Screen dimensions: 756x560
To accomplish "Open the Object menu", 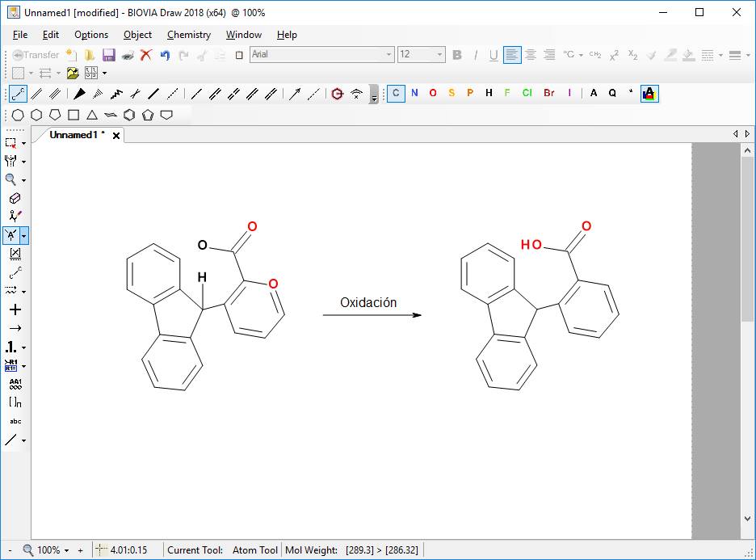I will click(x=137, y=35).
